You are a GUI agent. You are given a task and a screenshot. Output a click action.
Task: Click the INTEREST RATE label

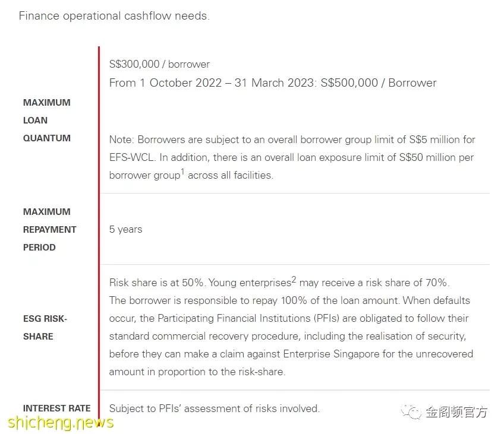coord(57,408)
